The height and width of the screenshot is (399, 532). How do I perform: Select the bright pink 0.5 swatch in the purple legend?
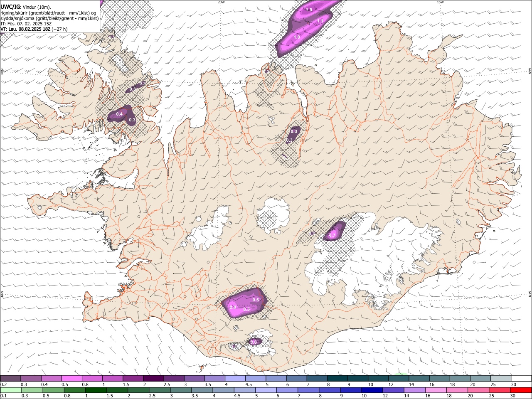tap(71, 379)
